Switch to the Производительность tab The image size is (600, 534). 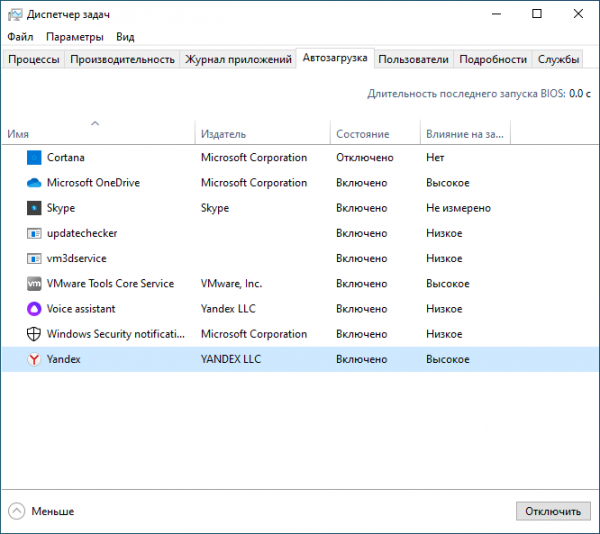point(122,59)
